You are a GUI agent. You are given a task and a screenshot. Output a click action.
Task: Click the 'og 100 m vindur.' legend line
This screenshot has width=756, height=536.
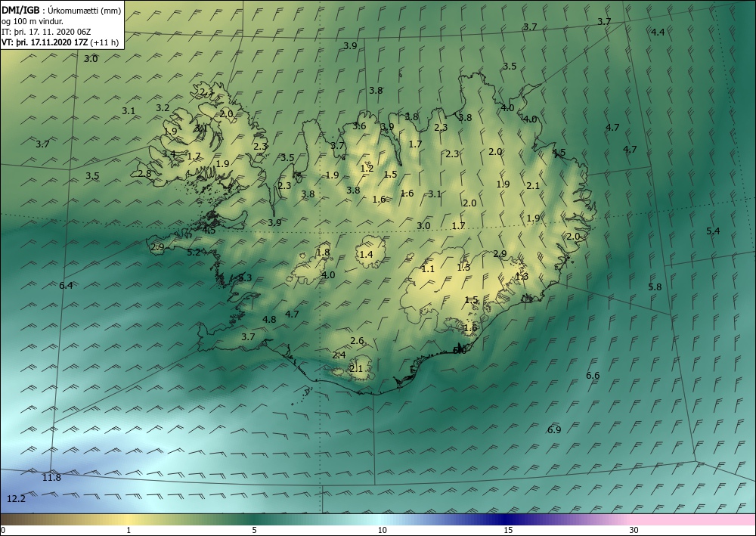coord(33,21)
